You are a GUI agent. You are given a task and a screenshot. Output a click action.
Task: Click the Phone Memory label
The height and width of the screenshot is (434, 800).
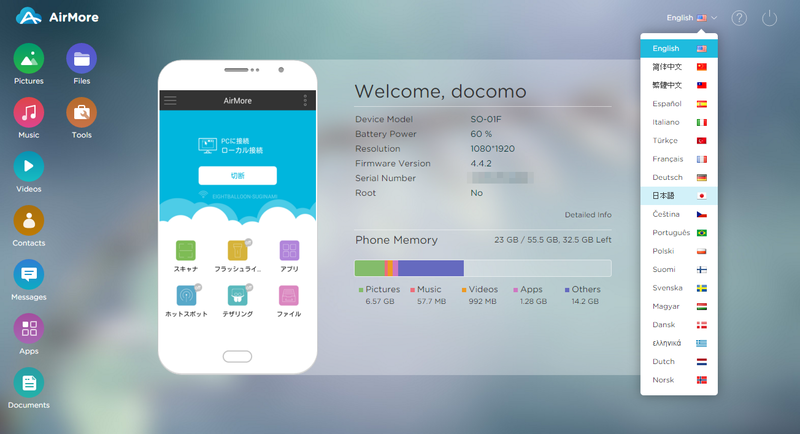[396, 240]
